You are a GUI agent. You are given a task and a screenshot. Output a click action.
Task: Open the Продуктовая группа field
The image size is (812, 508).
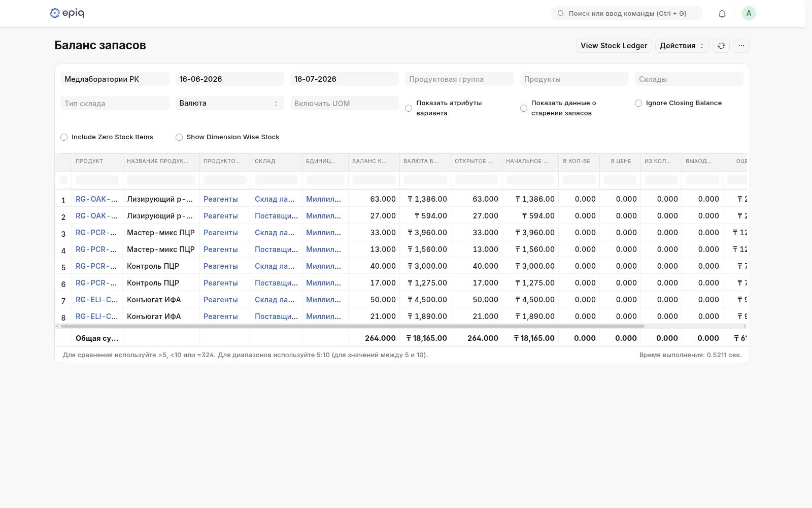click(x=459, y=79)
